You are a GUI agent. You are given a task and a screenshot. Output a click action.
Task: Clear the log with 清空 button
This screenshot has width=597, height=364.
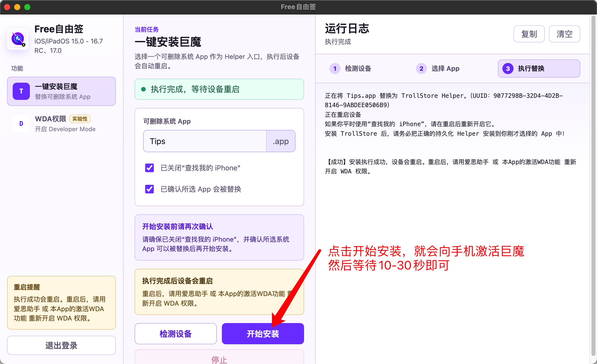564,34
